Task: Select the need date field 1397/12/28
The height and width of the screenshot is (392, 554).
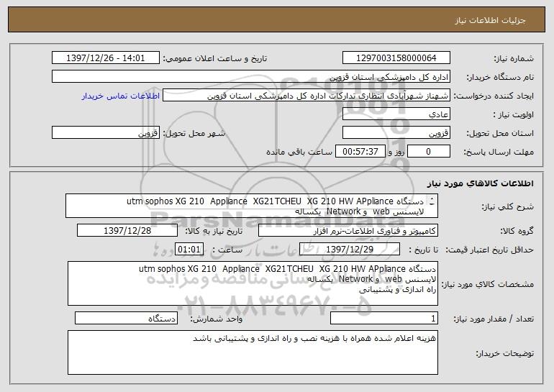Action: (127, 231)
